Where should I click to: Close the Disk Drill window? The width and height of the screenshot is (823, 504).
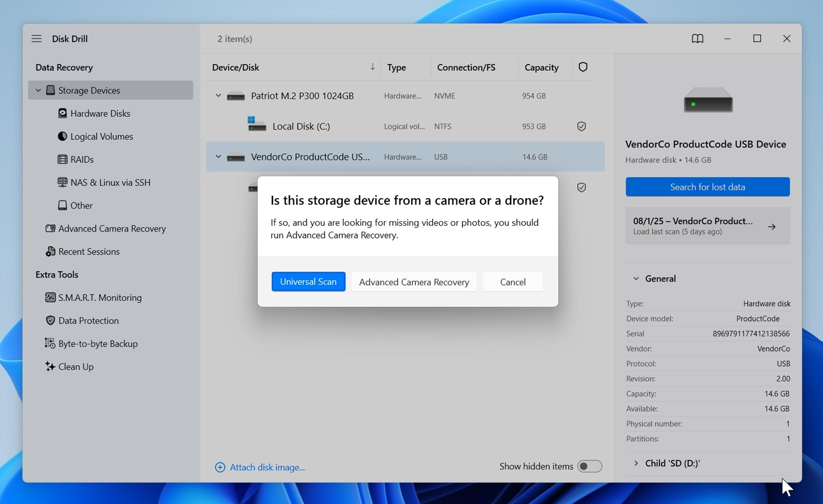coord(787,38)
